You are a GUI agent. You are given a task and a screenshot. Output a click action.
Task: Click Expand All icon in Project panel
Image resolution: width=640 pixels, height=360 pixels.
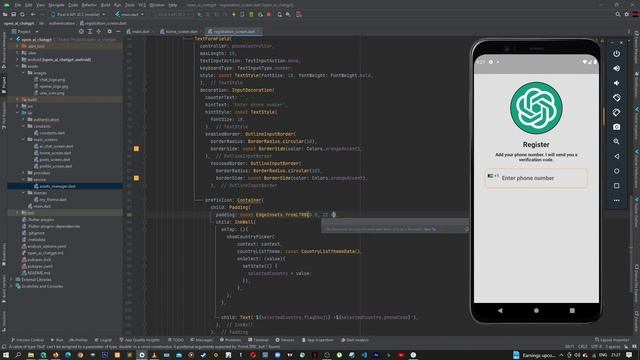click(x=90, y=31)
